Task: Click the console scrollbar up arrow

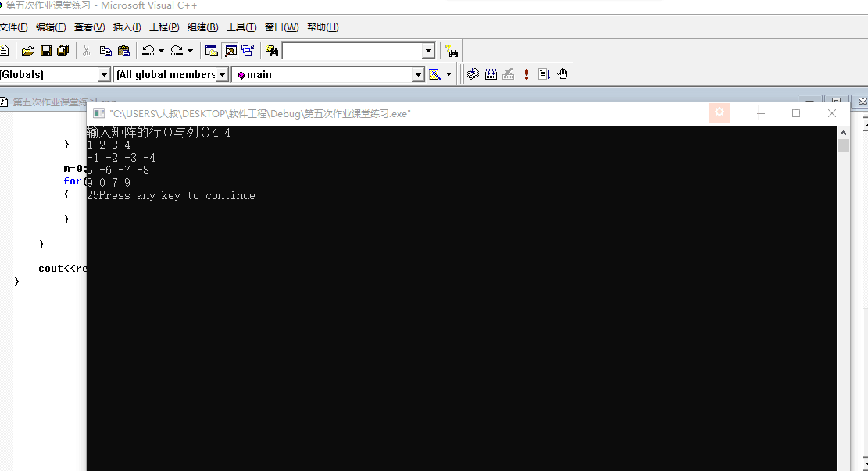Action: [843, 133]
